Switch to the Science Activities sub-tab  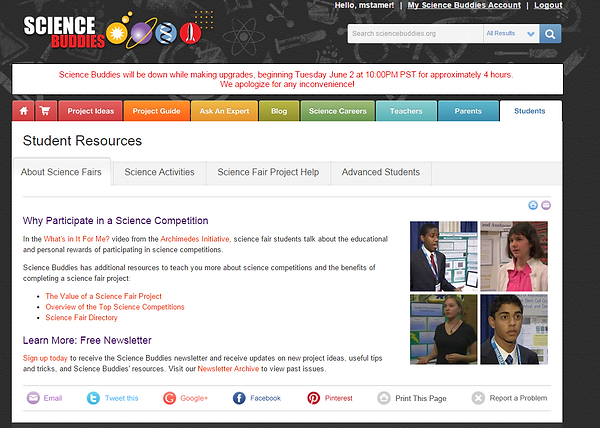point(160,173)
